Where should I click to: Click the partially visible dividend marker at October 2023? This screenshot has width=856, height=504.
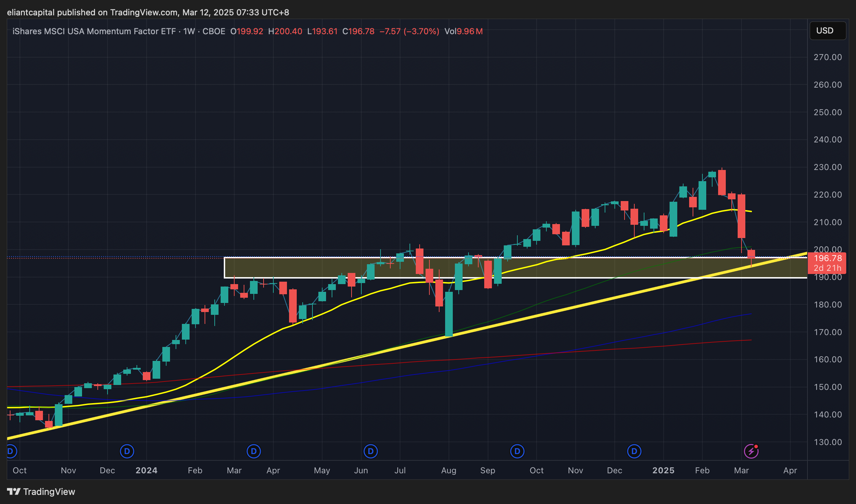(10, 451)
